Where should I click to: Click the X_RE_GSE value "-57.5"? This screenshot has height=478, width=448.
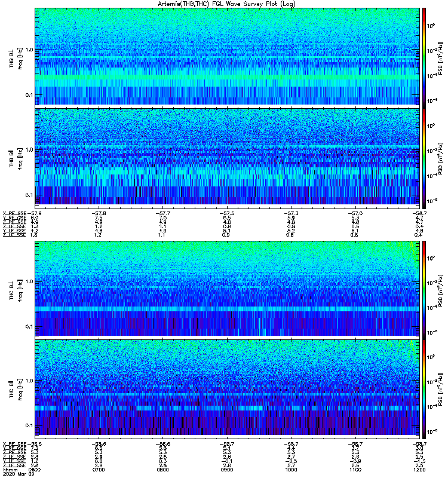[x=227, y=214]
